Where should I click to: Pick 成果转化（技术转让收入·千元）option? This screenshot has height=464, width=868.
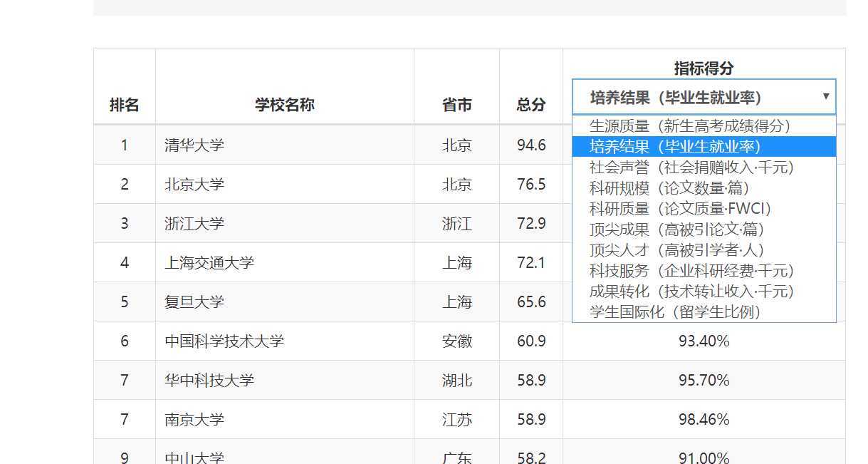704,292
